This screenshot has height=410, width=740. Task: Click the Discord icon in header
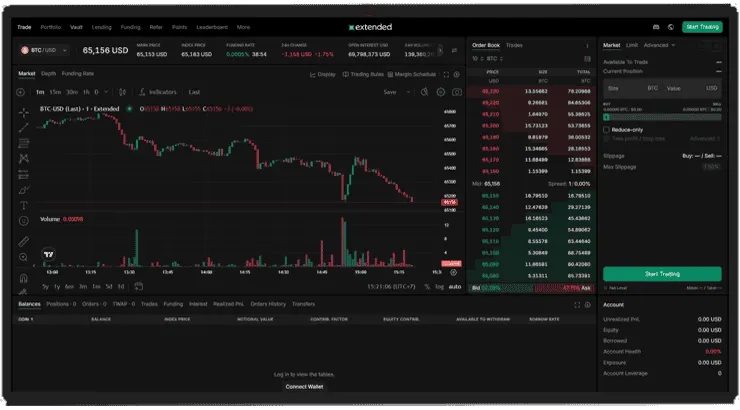pyautogui.click(x=656, y=27)
